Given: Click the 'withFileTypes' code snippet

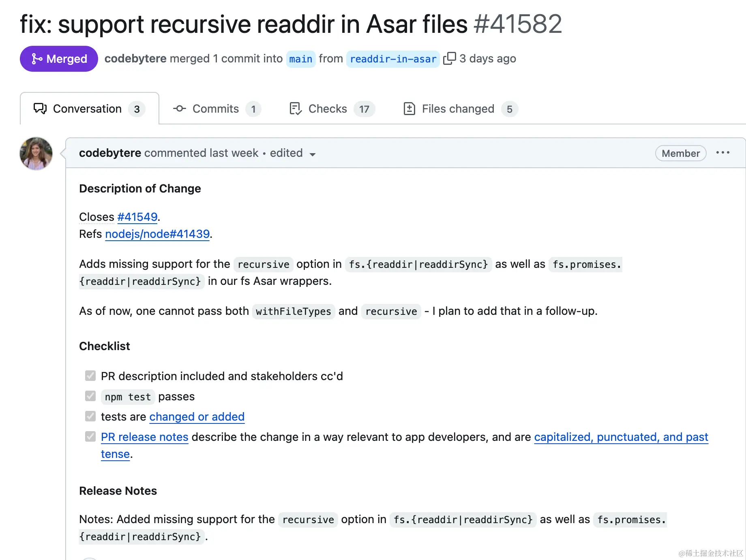Looking at the screenshot, I should pos(294,311).
